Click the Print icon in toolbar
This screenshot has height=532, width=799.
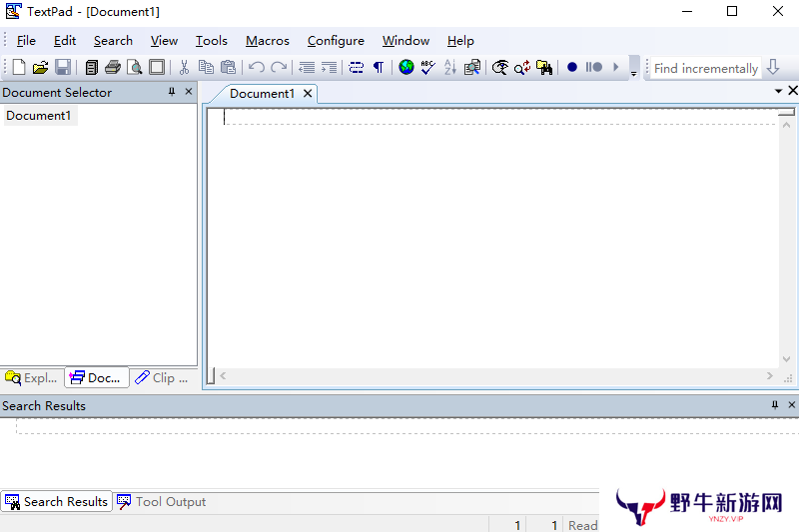tap(113, 67)
